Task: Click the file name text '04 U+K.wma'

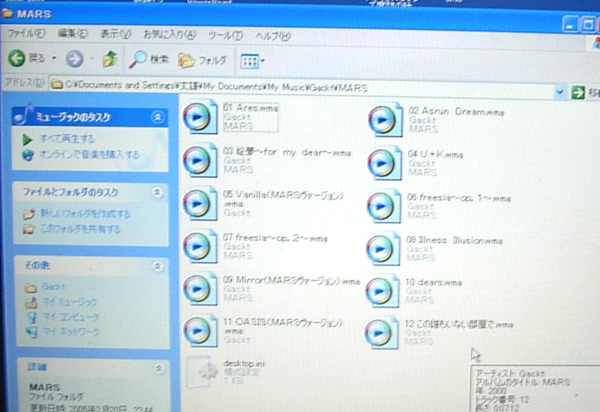Action: click(435, 155)
